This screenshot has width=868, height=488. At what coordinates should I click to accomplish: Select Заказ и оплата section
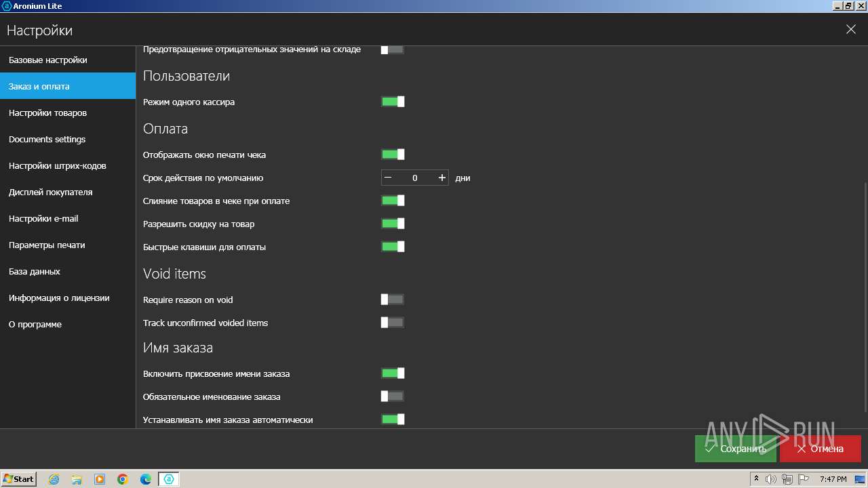[68, 86]
